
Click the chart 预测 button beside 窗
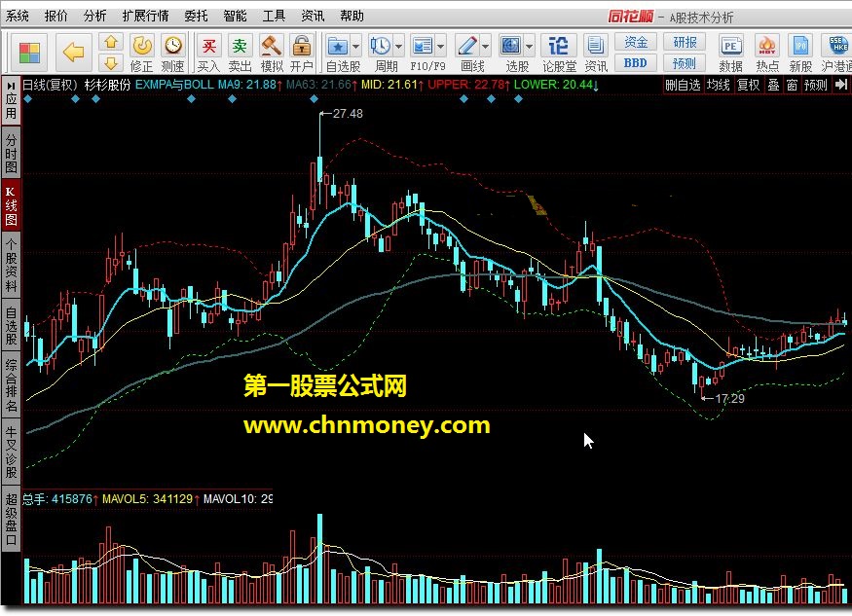[x=816, y=85]
